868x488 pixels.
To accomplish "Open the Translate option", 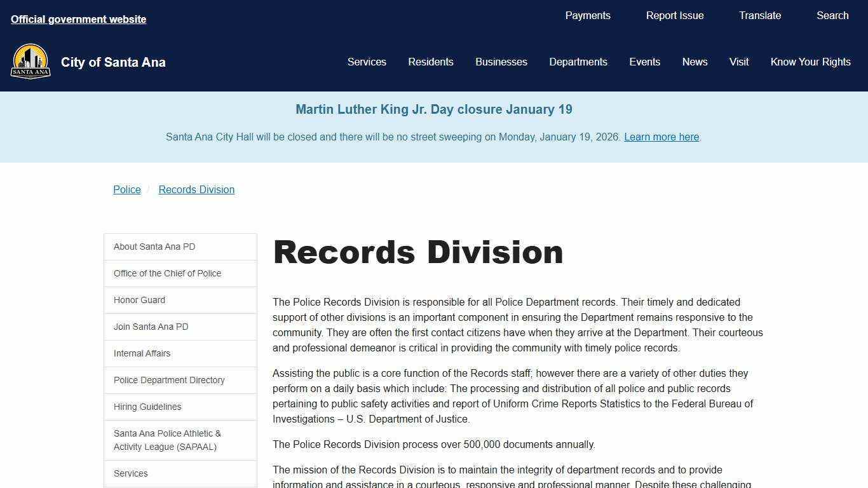I will tap(760, 15).
